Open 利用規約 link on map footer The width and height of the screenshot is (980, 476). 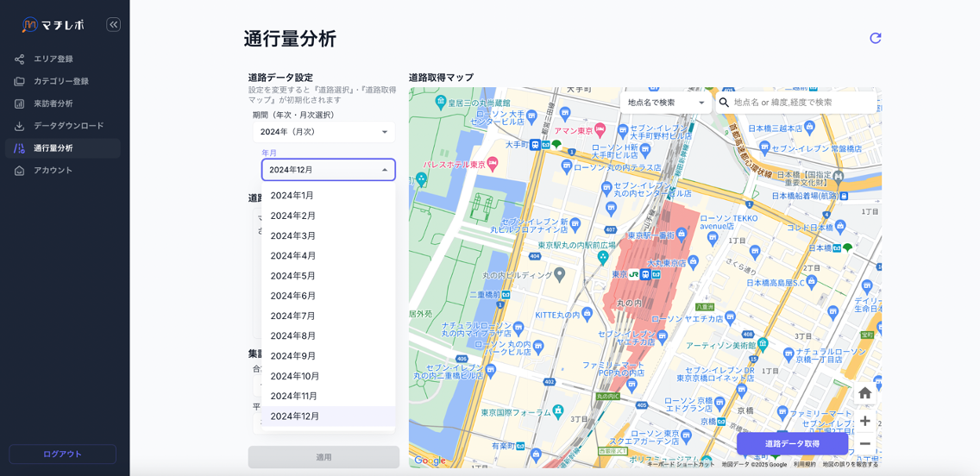(804, 464)
